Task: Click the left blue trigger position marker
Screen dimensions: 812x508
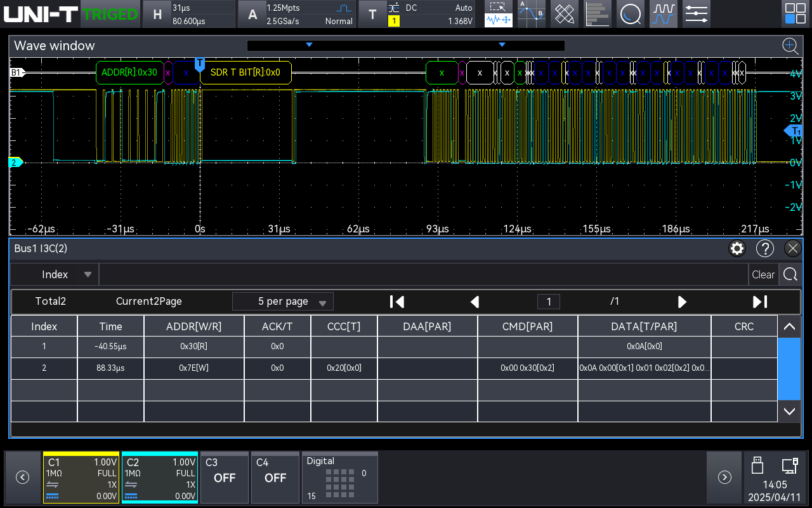Action: tap(310, 44)
